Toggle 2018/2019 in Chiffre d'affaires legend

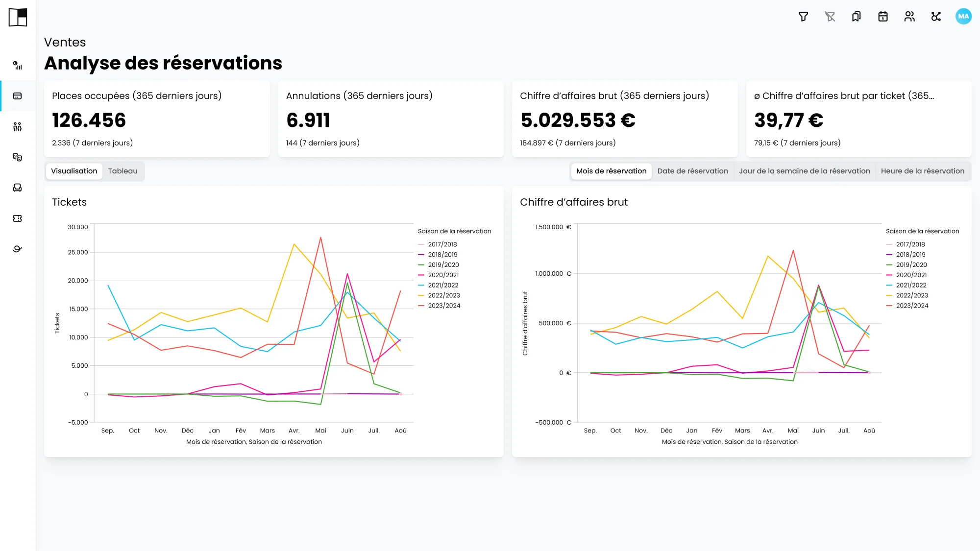point(906,255)
